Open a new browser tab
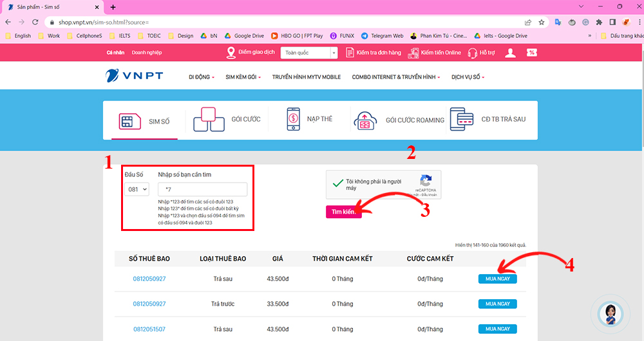Viewport: 644px width, 341px height. tap(113, 7)
